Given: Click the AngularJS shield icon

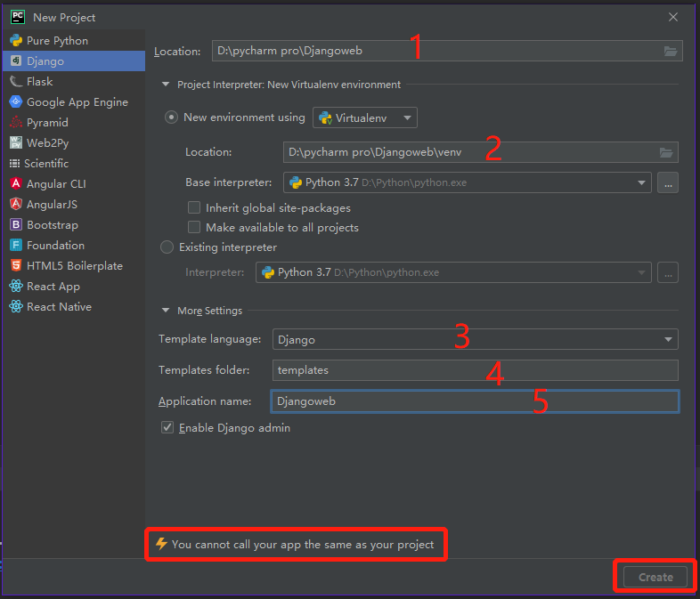Looking at the screenshot, I should click(x=16, y=204).
